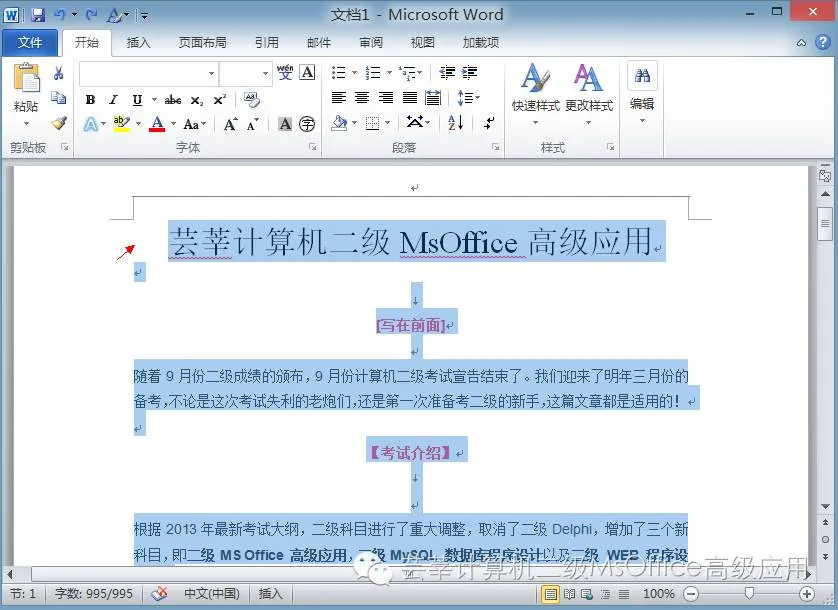Switch to Draft view in status bar
838x610 pixels.
coord(624,593)
